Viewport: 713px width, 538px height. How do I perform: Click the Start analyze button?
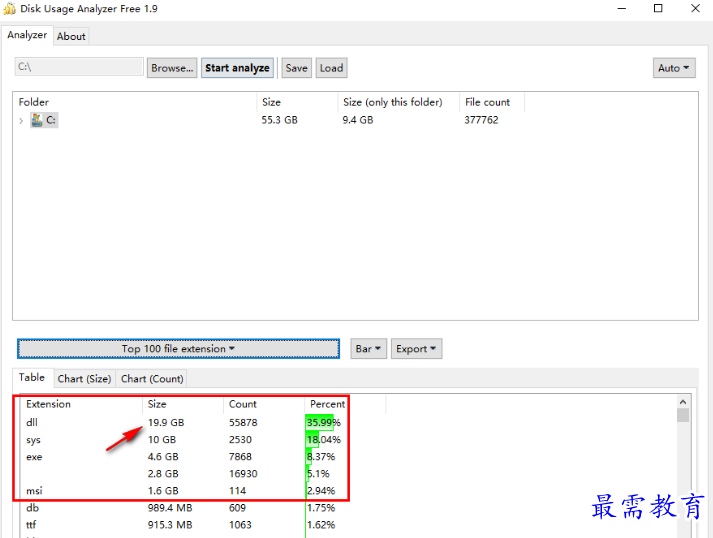click(x=237, y=68)
